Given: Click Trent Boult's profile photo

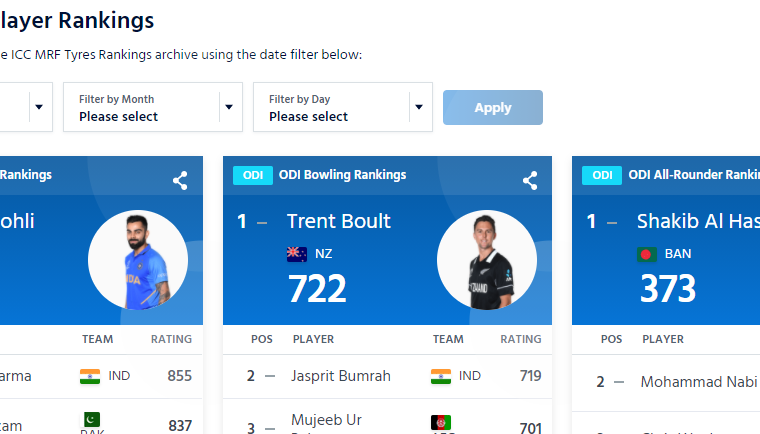Looking at the screenshot, I should (x=487, y=260).
